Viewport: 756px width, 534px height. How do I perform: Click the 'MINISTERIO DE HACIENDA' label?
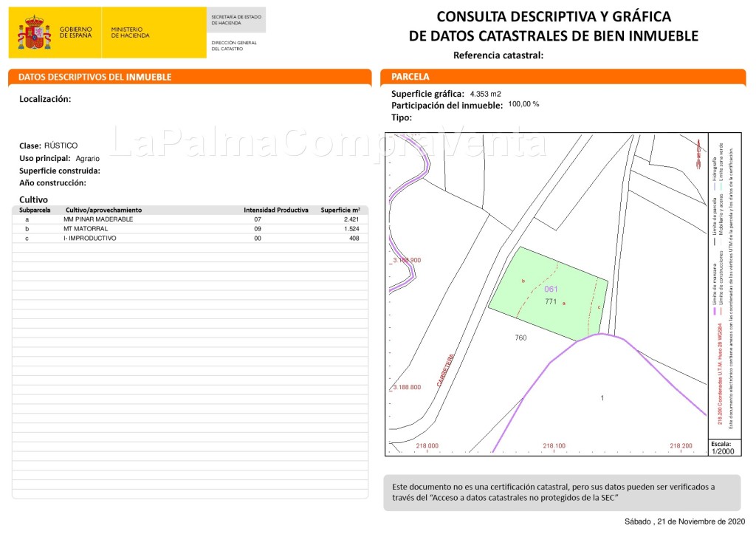click(130, 33)
